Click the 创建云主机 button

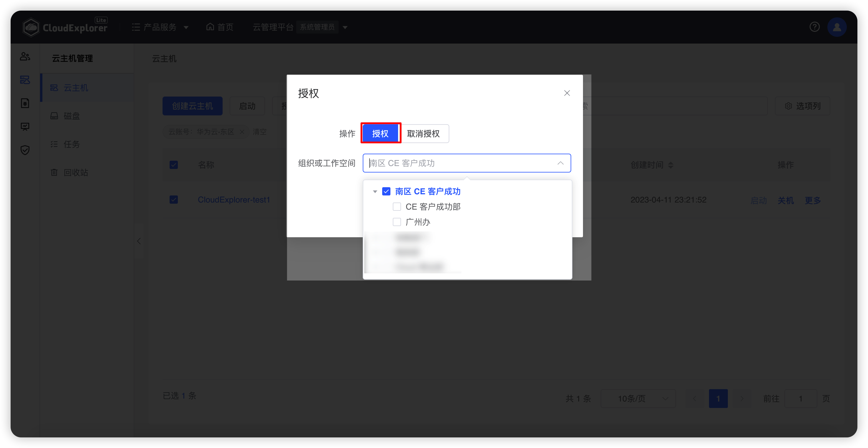click(x=193, y=106)
